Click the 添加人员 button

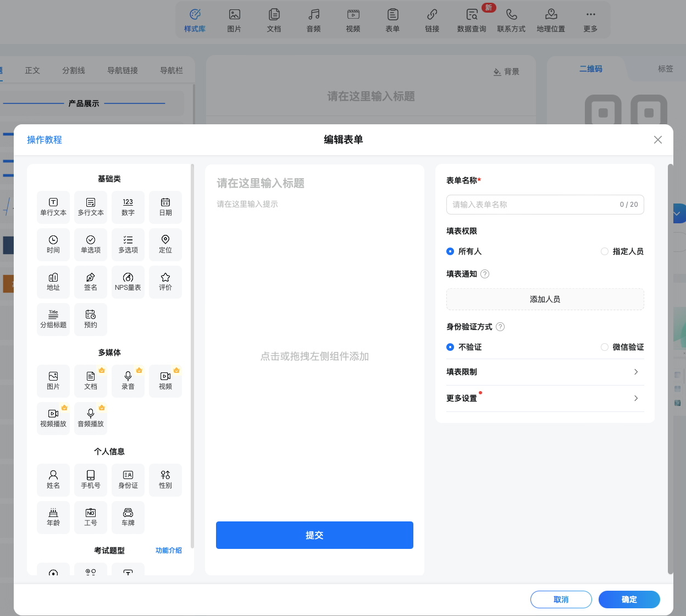(x=545, y=299)
